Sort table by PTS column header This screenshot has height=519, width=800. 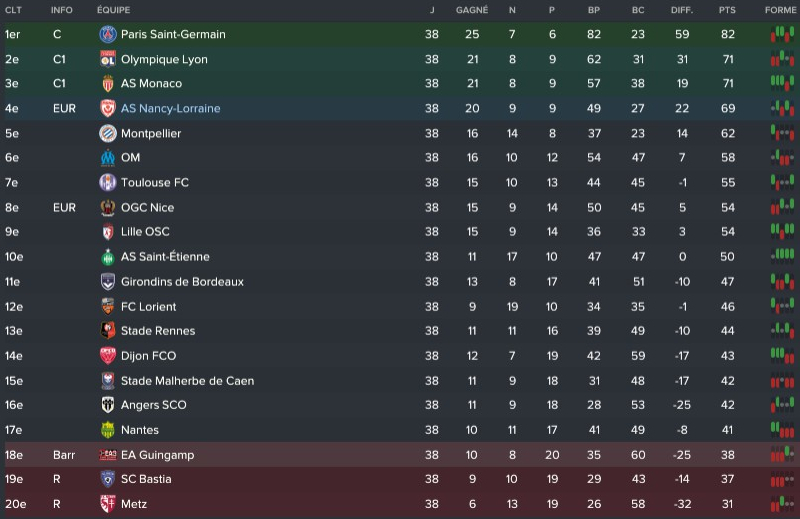(x=727, y=10)
